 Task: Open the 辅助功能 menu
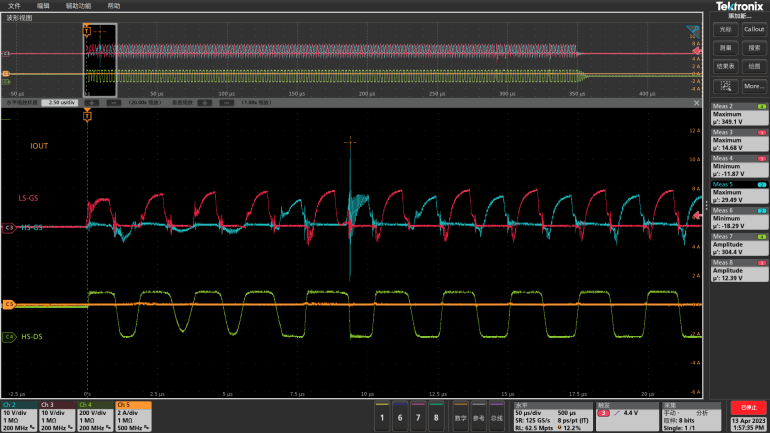click(x=77, y=5)
